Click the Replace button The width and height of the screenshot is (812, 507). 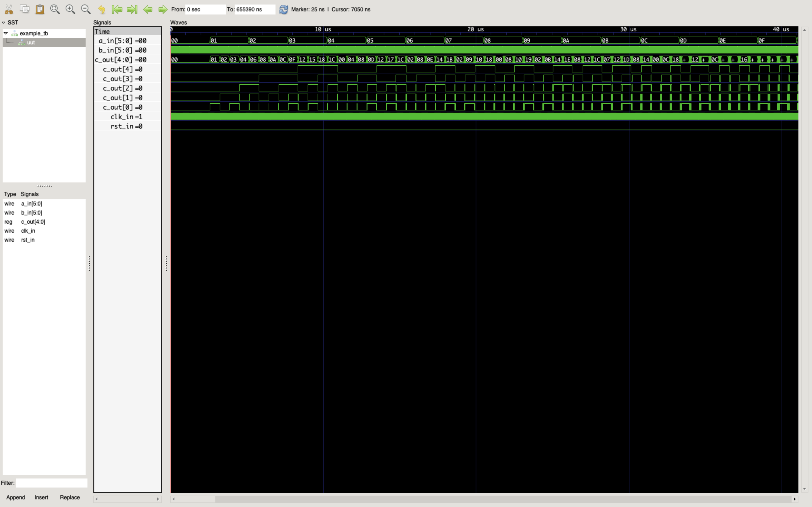70,497
